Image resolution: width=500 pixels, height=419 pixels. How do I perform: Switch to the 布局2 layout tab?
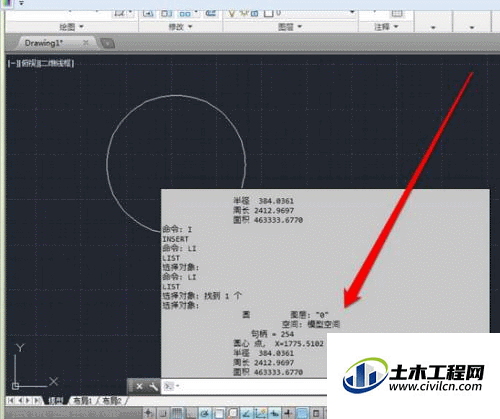tap(111, 401)
